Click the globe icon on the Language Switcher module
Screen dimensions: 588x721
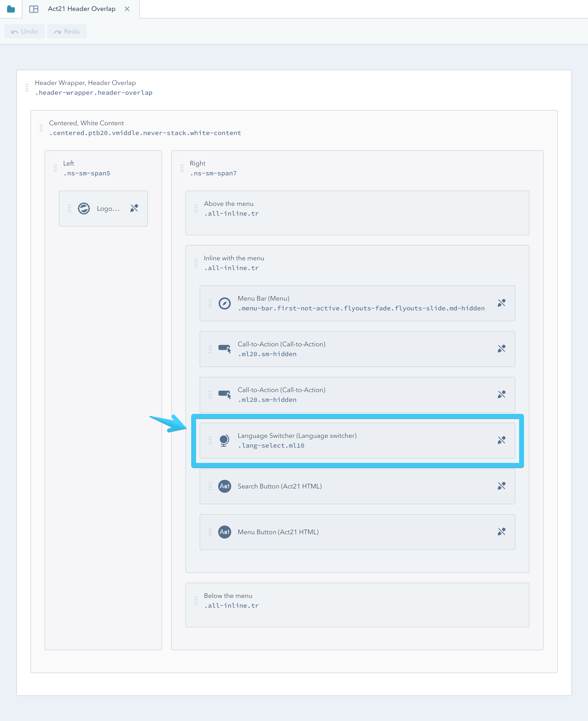coord(225,441)
